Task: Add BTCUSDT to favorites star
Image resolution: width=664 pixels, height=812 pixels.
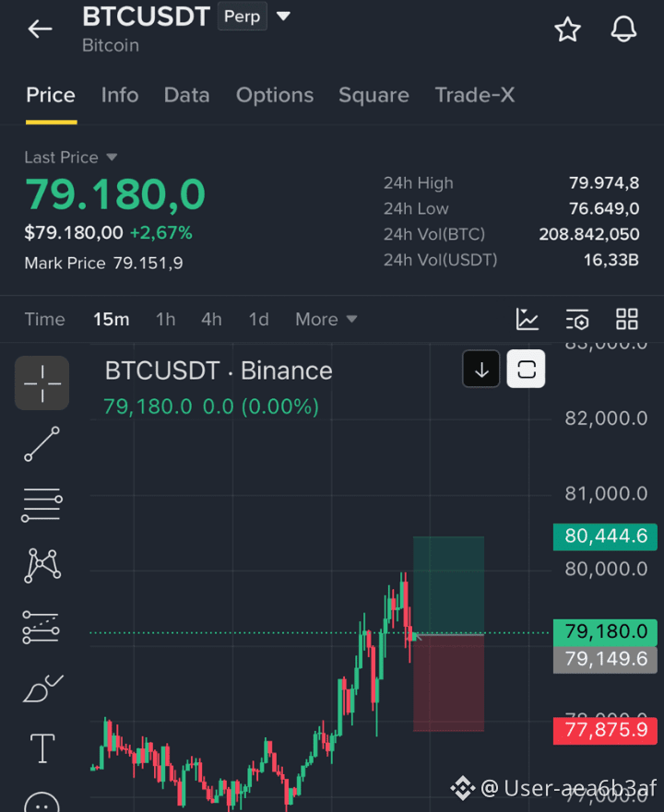Action: [x=567, y=29]
